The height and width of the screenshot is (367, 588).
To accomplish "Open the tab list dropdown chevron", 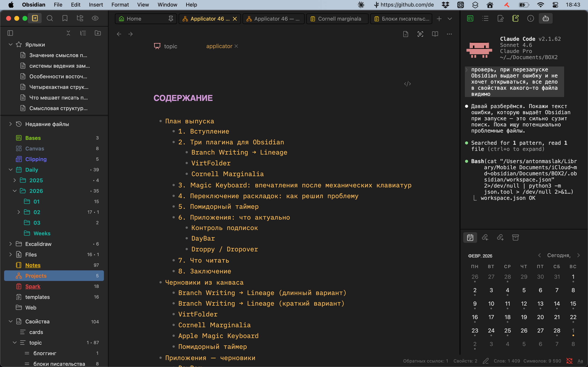I will click(450, 19).
